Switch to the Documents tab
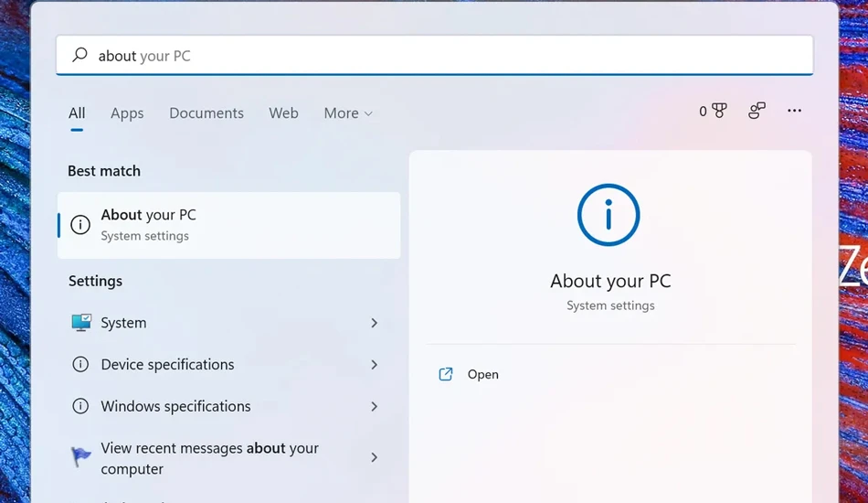This screenshot has width=868, height=503. [x=206, y=113]
